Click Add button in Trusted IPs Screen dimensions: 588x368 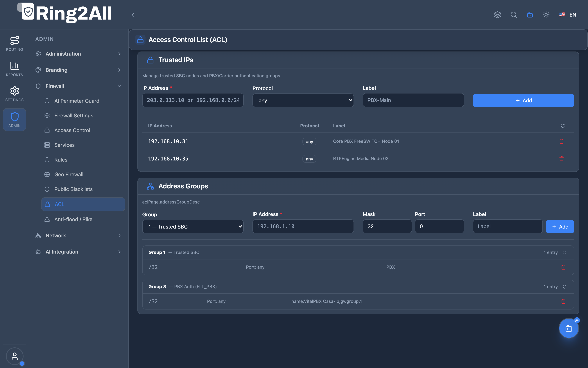(x=523, y=100)
